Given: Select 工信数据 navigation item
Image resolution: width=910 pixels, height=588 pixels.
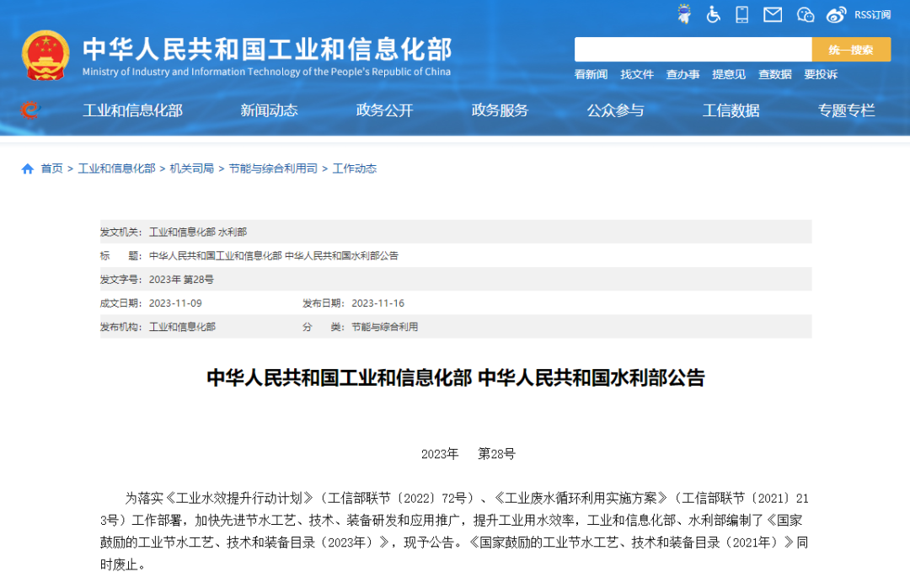Looking at the screenshot, I should click(x=731, y=110).
